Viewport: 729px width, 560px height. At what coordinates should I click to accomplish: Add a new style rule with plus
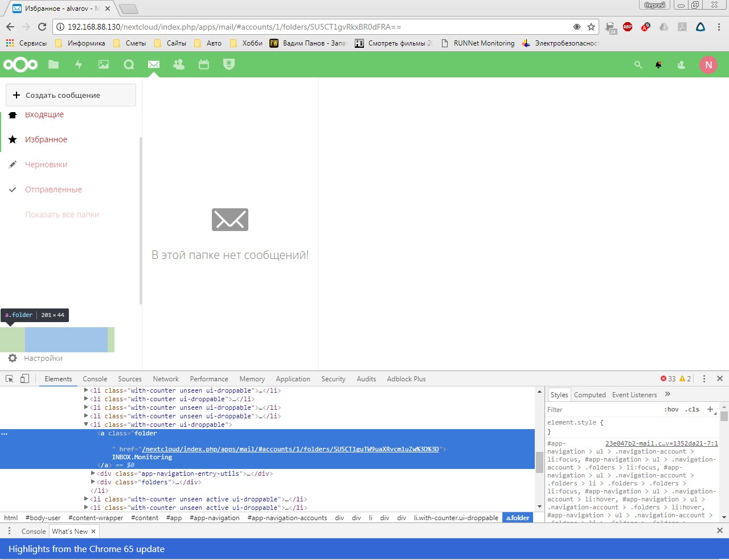[710, 409]
